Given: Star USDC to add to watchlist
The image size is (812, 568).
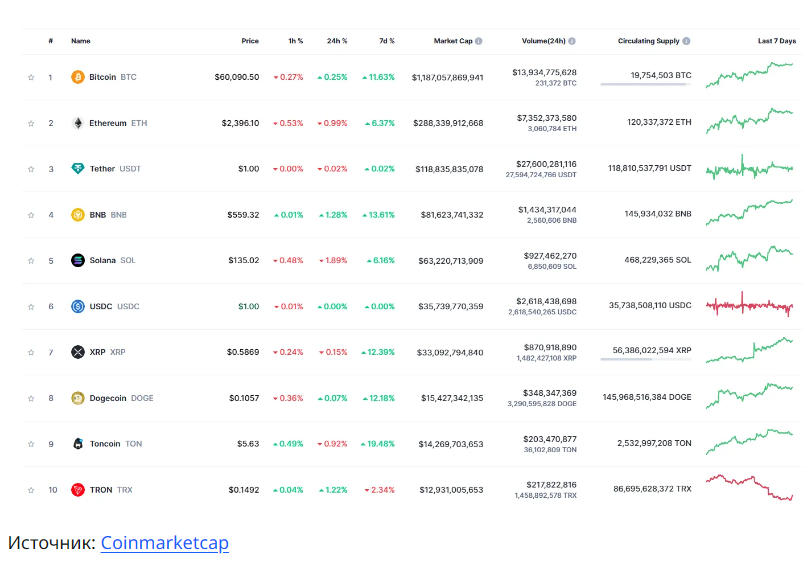Looking at the screenshot, I should 31,307.
